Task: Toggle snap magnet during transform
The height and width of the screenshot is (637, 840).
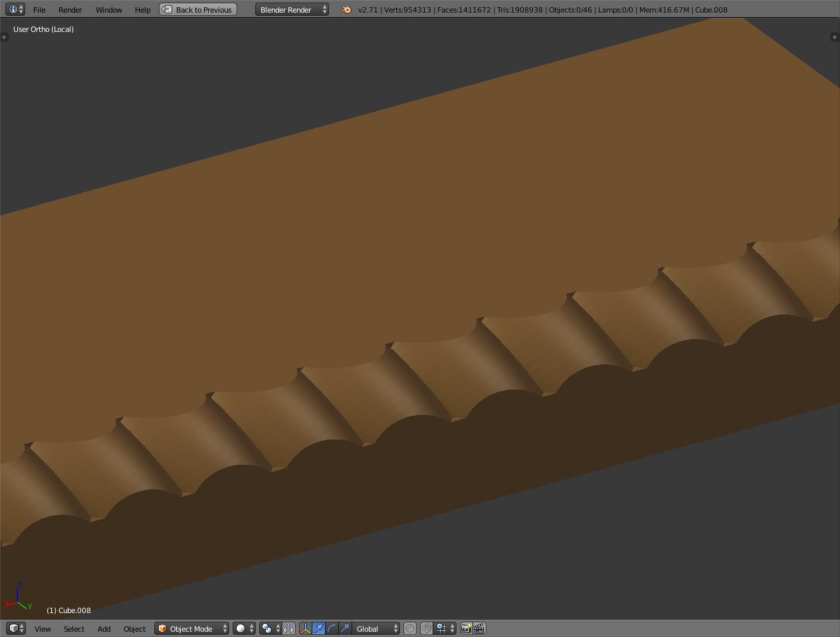Action: tap(427, 628)
